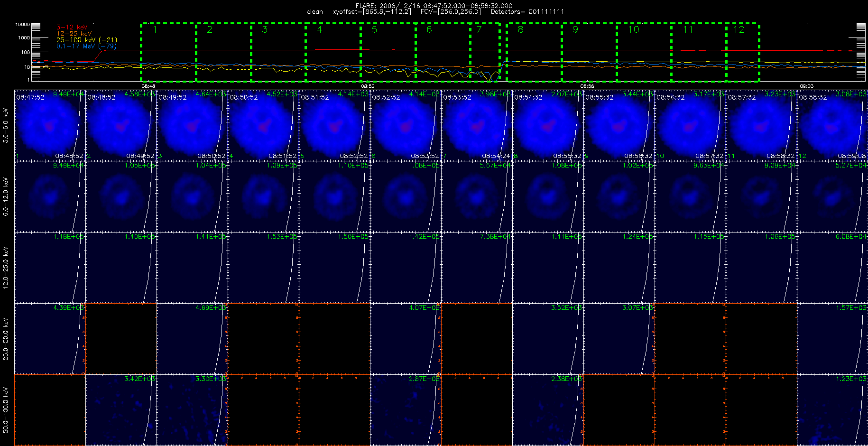Click the blue '0.1-17 MeV (-79)' legend label
The image size is (868, 446).
pyautogui.click(x=86, y=46)
